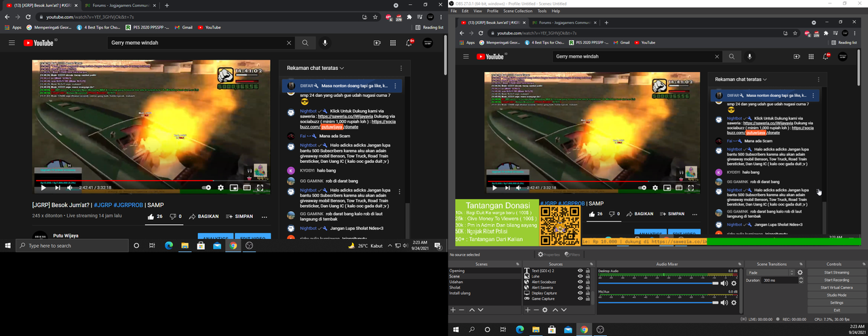Open OBS View menu
The width and height of the screenshot is (868, 336).
[478, 11]
